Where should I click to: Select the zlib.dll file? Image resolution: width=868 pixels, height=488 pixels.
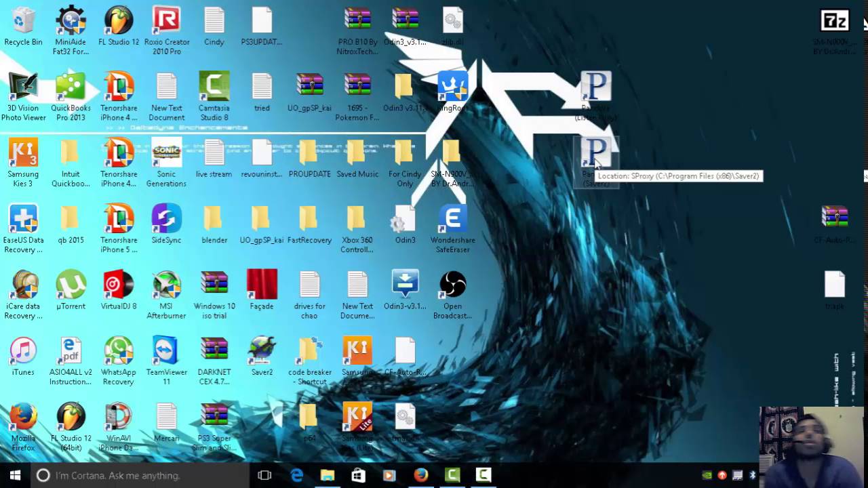tap(453, 27)
